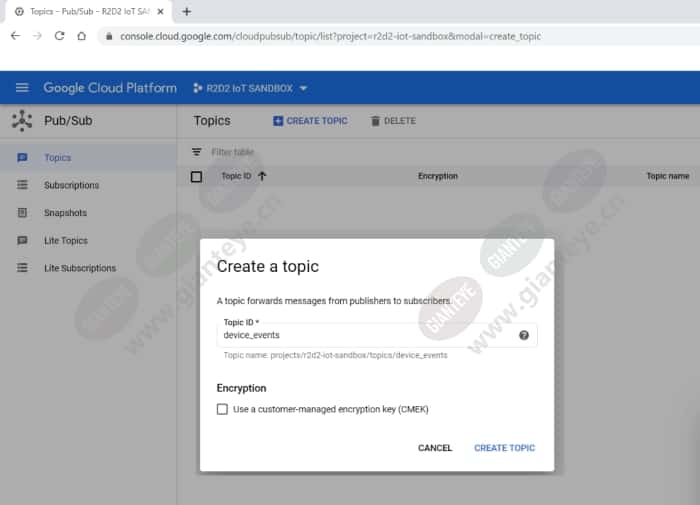Select the Topics – Pub/Sub browser tab

(88, 12)
